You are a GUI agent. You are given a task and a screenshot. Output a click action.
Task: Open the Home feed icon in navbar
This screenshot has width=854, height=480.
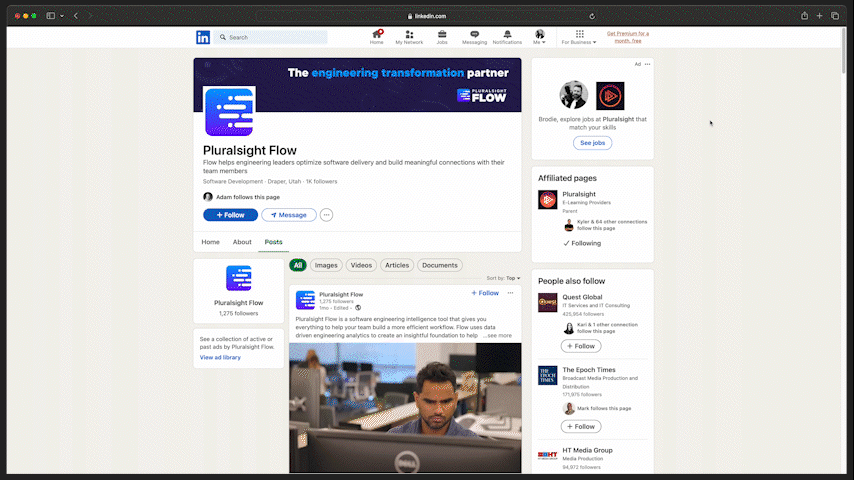coord(376,37)
